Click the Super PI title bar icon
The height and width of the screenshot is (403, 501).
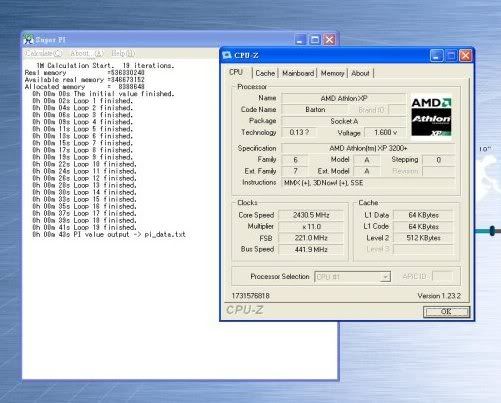coord(29,40)
